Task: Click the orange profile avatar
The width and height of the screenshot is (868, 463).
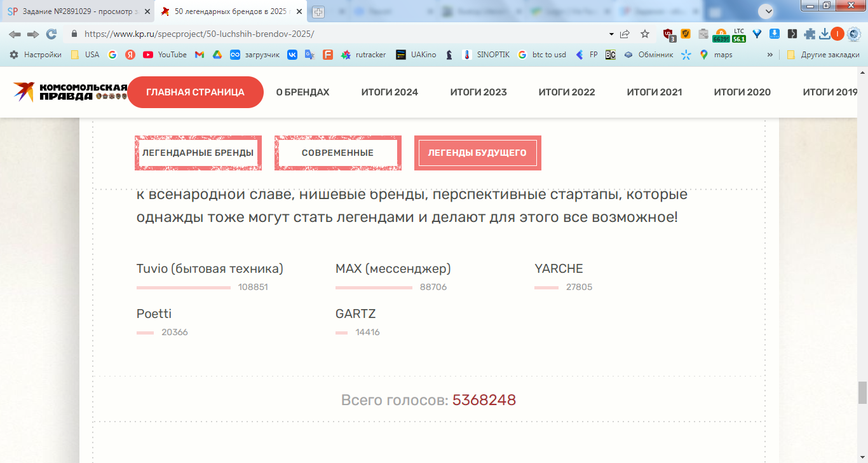Action: (837, 34)
